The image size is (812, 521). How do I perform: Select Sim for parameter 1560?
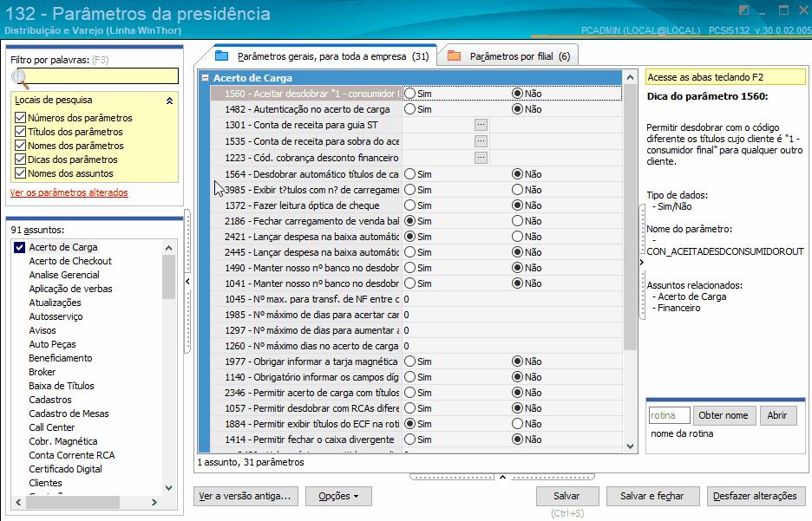tap(409, 94)
